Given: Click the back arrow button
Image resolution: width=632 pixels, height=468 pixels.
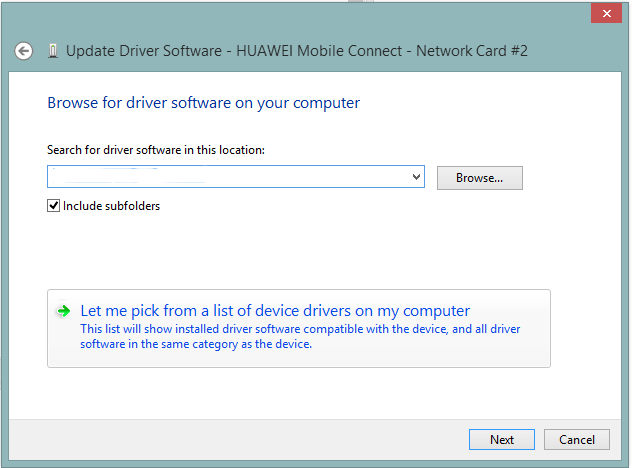Looking at the screenshot, I should [23, 51].
